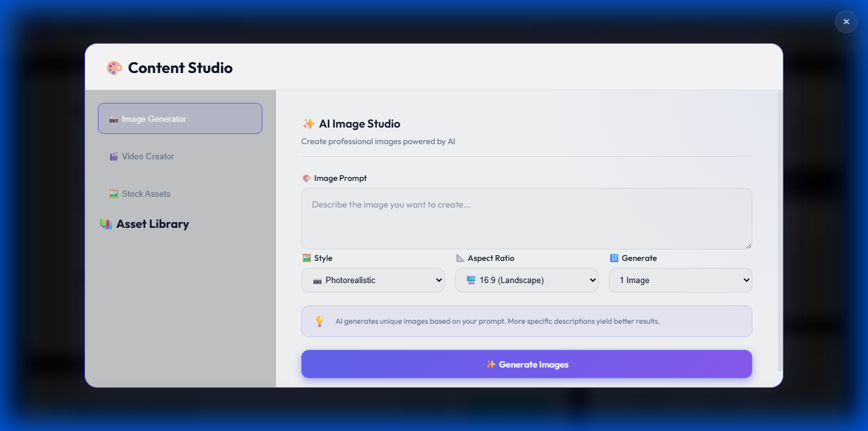This screenshot has height=431, width=868.
Task: Open the Style dropdown showing Photorealistic
Action: point(372,280)
